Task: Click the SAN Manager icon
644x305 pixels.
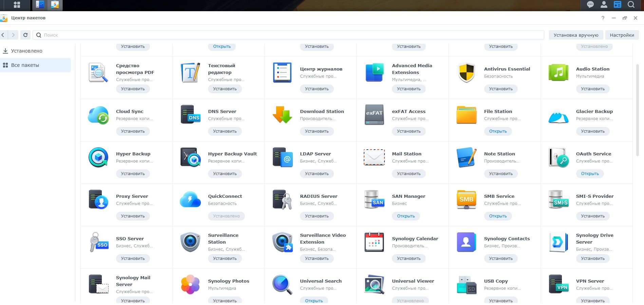Action: coord(374,200)
